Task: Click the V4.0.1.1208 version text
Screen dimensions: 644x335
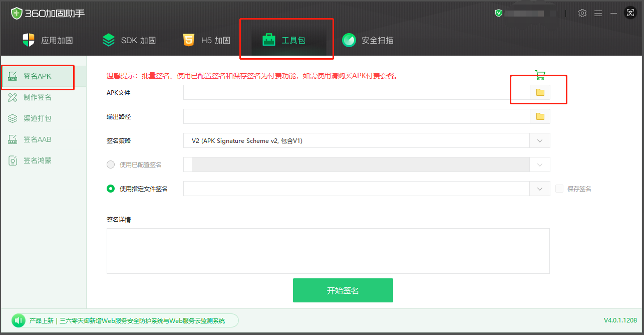Action: [x=620, y=320]
